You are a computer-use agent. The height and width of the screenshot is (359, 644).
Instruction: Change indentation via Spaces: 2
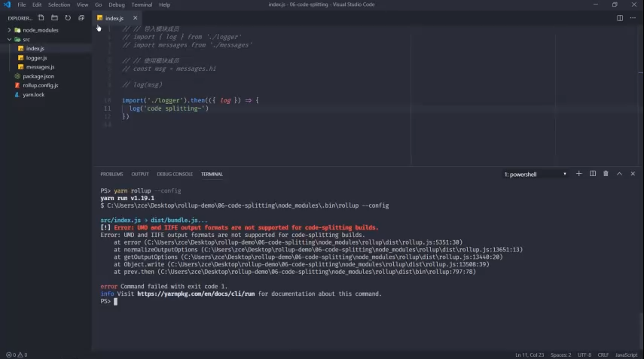pyautogui.click(x=560, y=355)
